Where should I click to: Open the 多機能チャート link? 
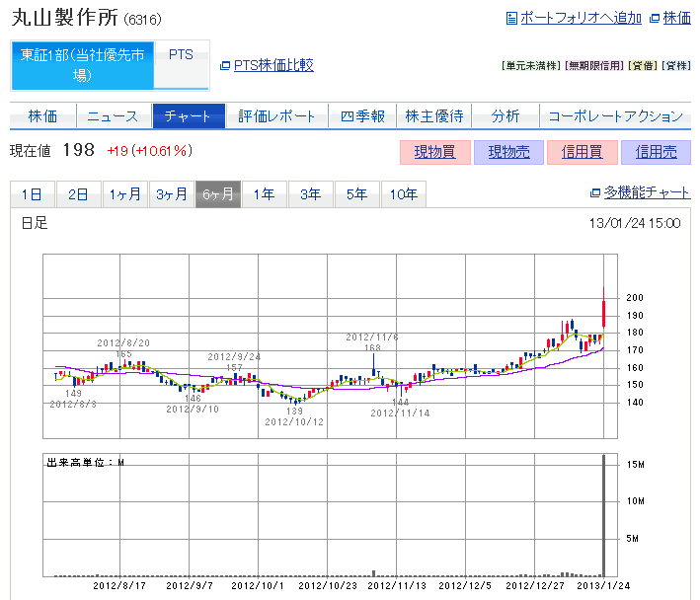(647, 193)
